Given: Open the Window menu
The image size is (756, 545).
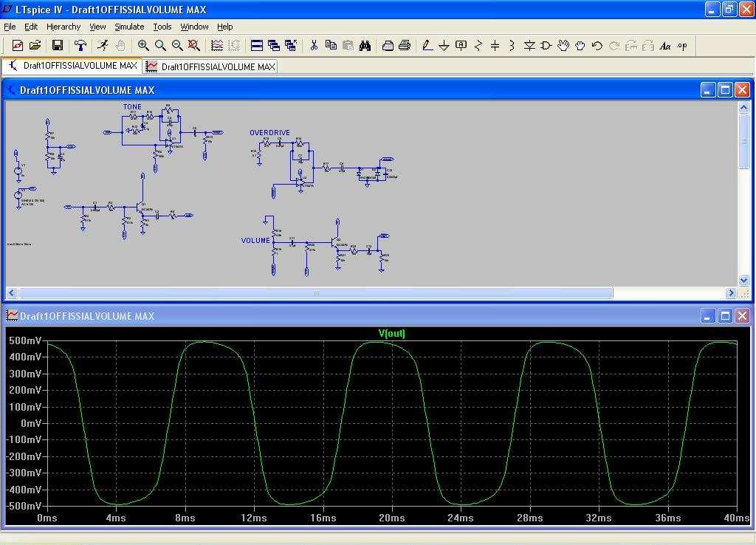Looking at the screenshot, I should click(x=194, y=27).
